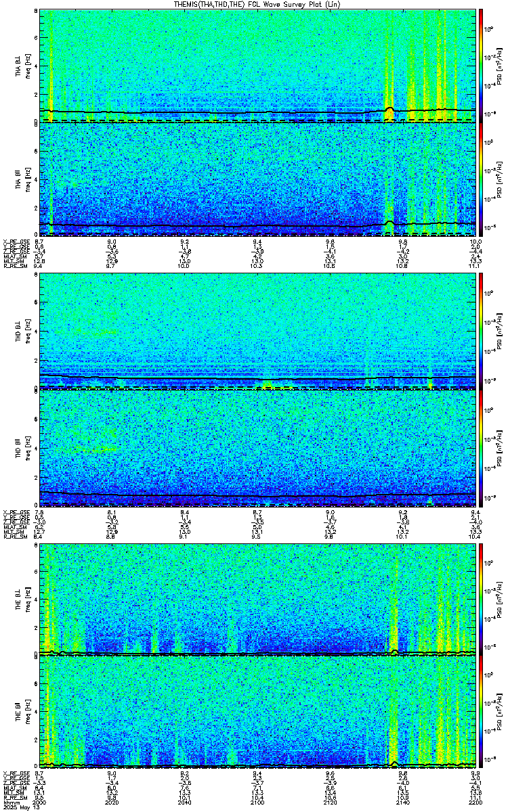This screenshot has height=812, width=508.
Task: Click the 2100 time label on bottom axis
Action: [257, 802]
